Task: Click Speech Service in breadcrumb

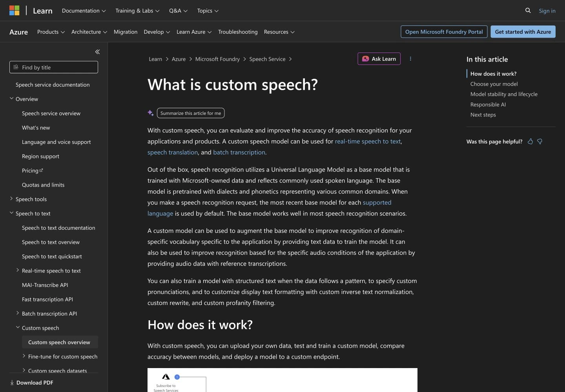Action: 267,59
